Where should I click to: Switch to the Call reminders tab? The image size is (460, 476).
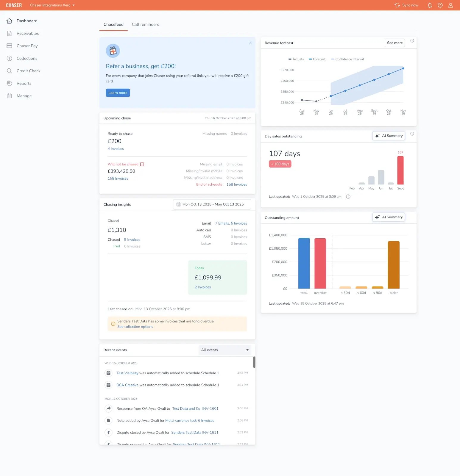pos(145,24)
